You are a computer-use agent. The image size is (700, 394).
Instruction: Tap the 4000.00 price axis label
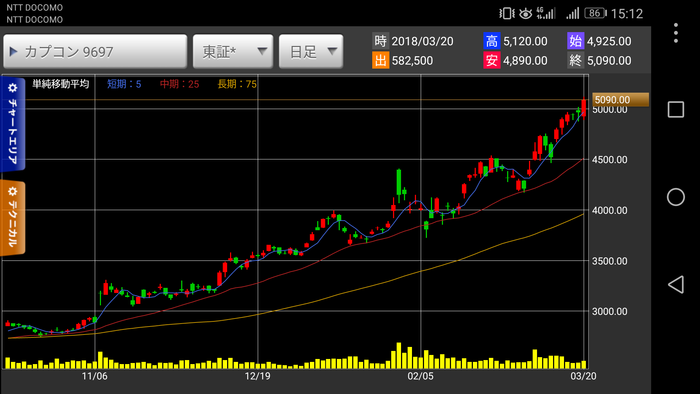[x=609, y=210]
